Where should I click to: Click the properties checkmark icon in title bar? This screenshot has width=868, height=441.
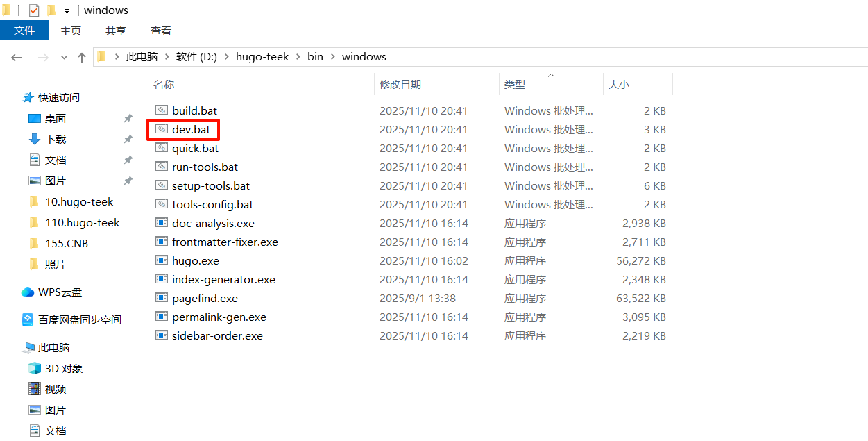[34, 10]
